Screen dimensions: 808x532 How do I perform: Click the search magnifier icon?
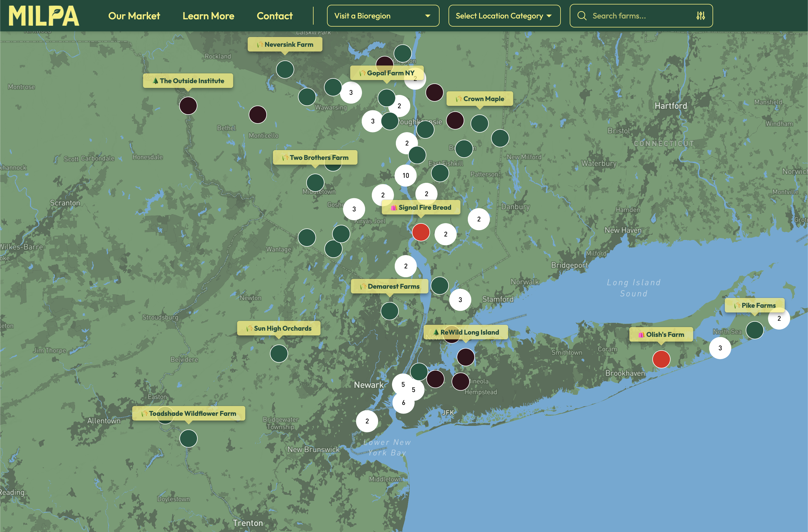click(582, 16)
